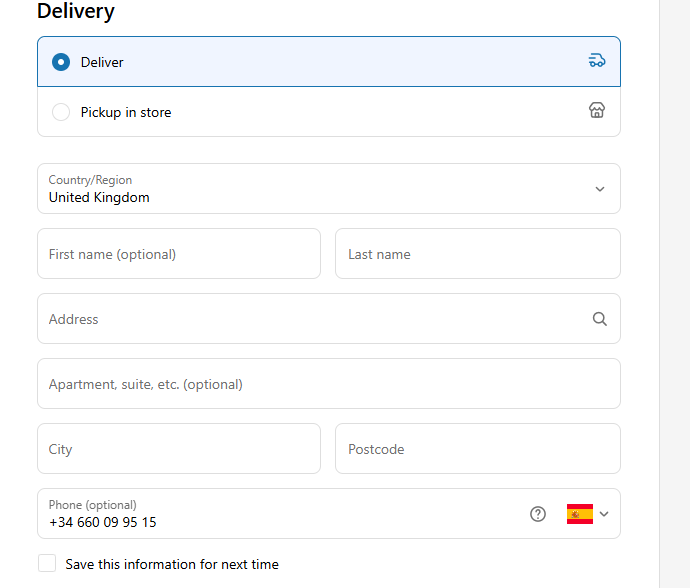Open the phone help question mark icon
This screenshot has height=588, width=690.
click(x=538, y=514)
